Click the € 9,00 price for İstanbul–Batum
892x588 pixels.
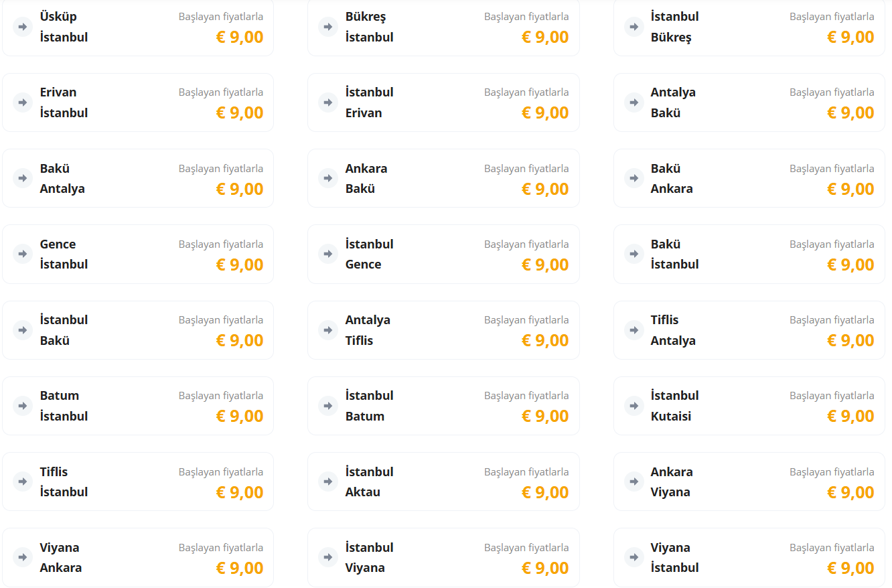point(544,416)
